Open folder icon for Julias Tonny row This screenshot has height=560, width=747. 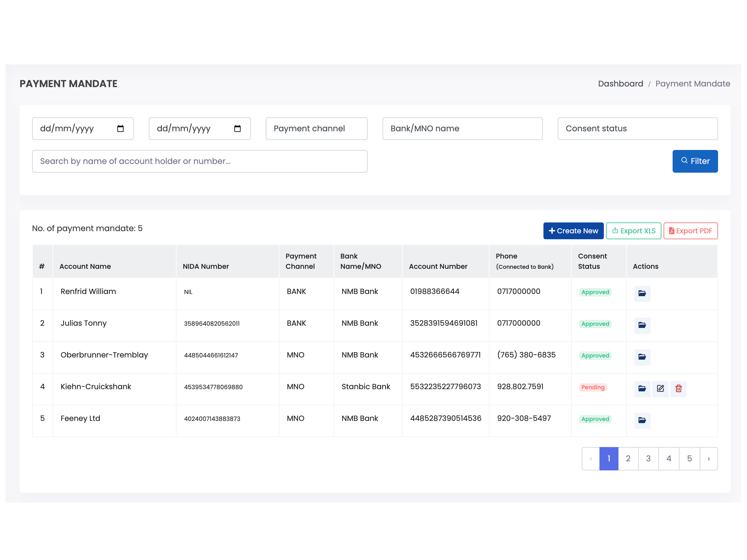(x=642, y=325)
